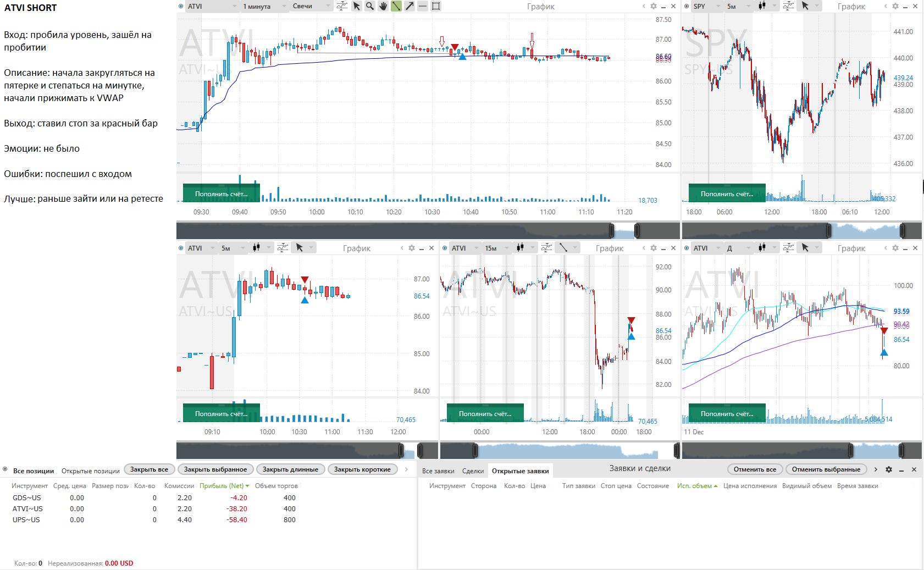Toggle the link radio button of ATVI 1-minute chart
The image size is (924, 570).
pyautogui.click(x=181, y=6)
